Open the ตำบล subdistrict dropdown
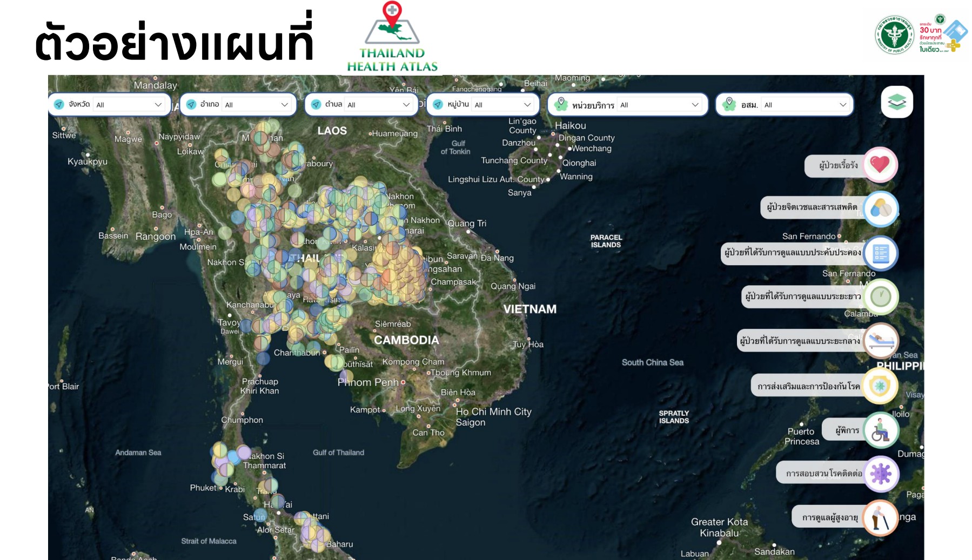The height and width of the screenshot is (560, 972). coord(361,104)
